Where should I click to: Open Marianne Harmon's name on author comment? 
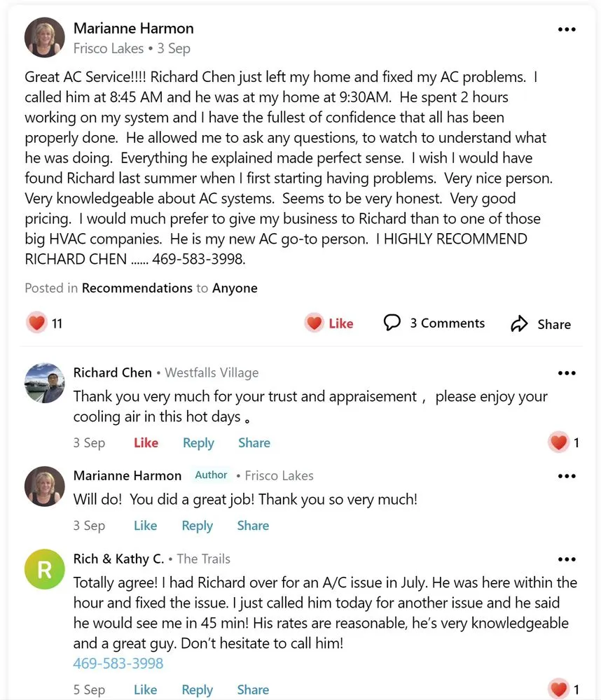click(x=127, y=475)
